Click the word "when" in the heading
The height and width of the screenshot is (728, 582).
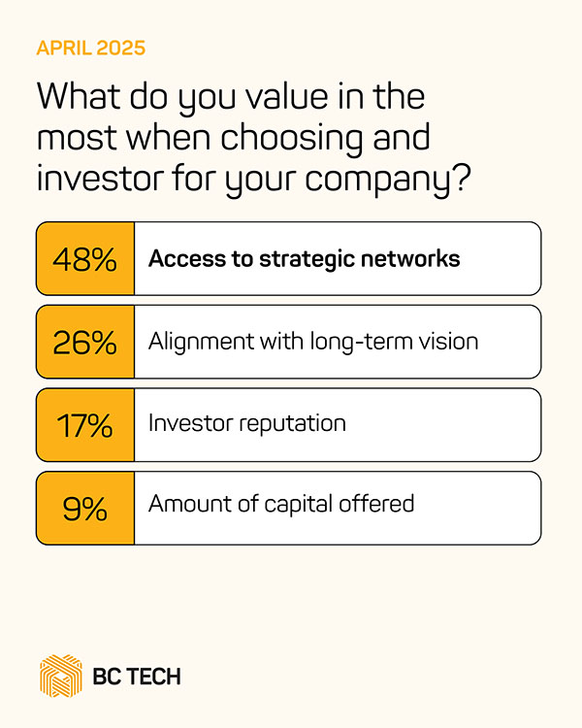point(173,139)
